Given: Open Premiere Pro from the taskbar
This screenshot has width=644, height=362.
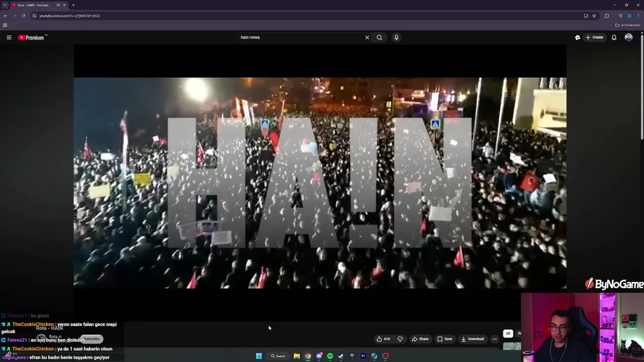Looking at the screenshot, I should pos(363,356).
